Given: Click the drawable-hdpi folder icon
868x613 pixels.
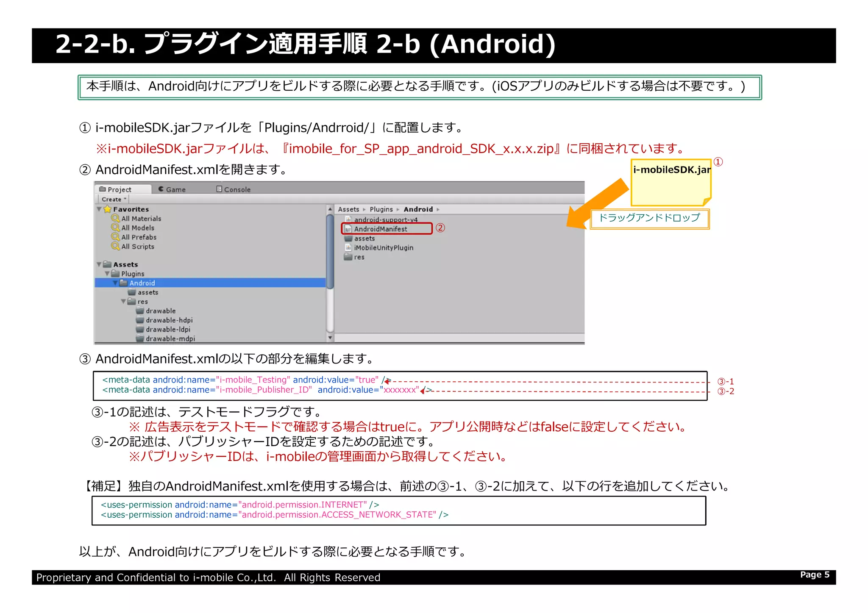Looking at the screenshot, I should point(140,320).
